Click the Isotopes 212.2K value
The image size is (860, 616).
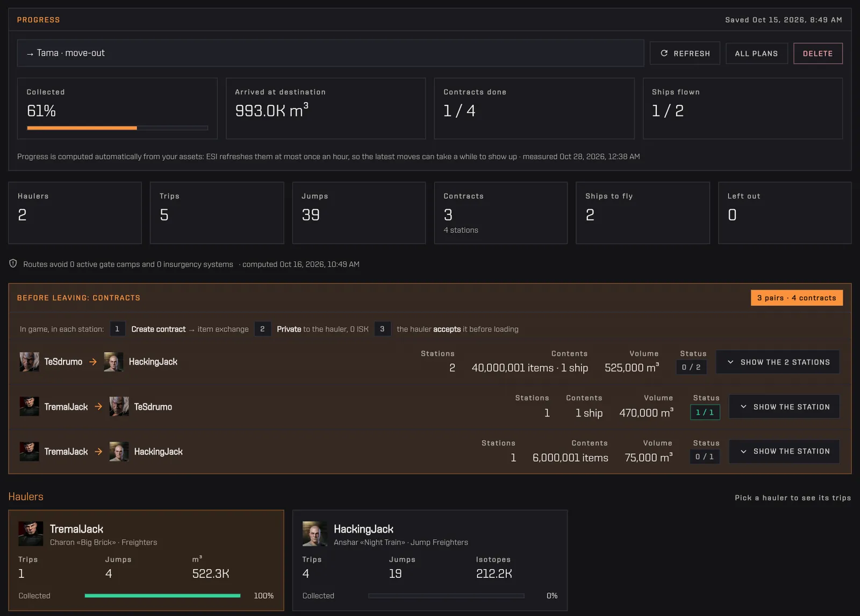[x=494, y=574]
